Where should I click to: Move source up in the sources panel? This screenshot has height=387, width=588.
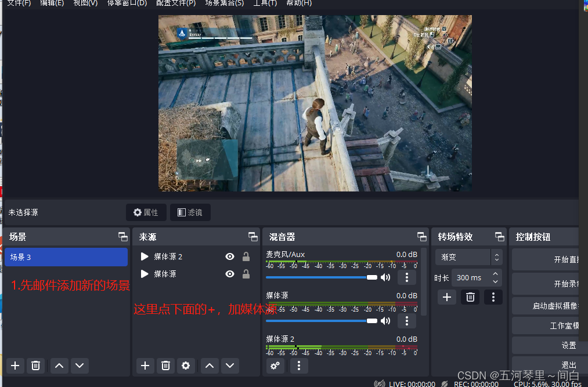click(210, 366)
